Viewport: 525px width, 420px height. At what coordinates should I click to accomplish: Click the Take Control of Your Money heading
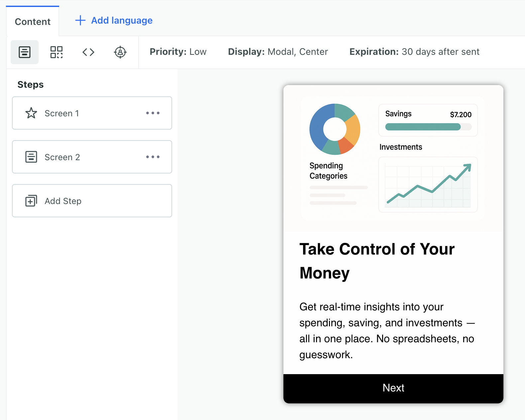click(377, 261)
